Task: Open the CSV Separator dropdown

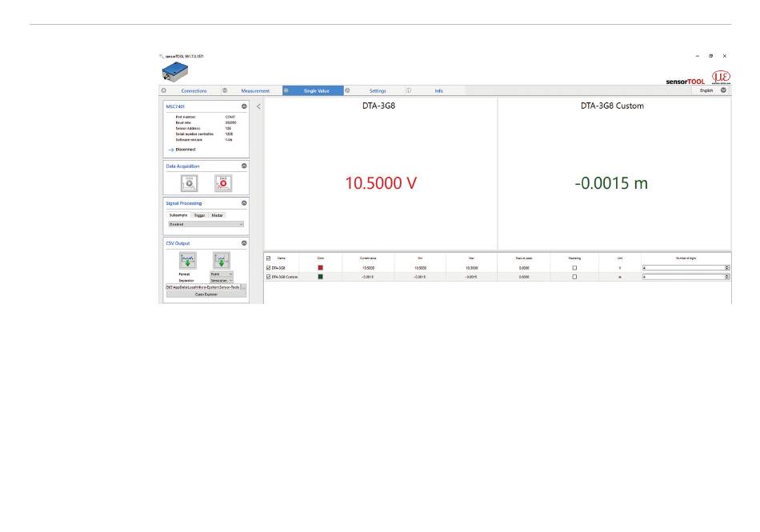Action: pyautogui.click(x=222, y=281)
